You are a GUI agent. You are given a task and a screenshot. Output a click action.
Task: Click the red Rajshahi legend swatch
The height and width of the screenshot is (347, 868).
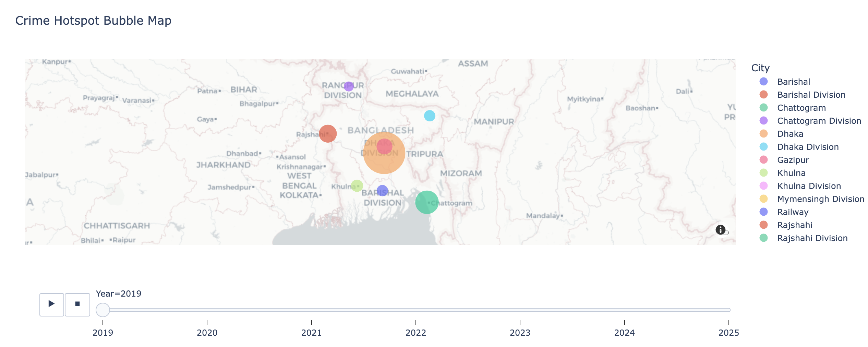(763, 225)
